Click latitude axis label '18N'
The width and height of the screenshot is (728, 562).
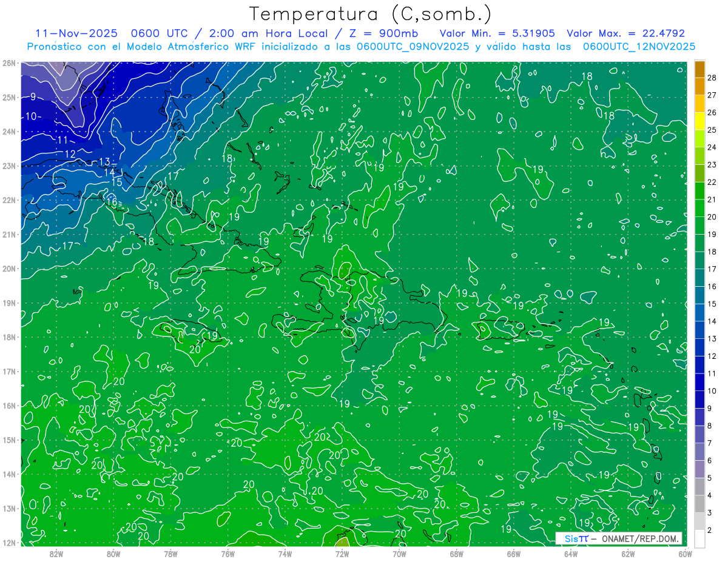[x=8, y=337]
